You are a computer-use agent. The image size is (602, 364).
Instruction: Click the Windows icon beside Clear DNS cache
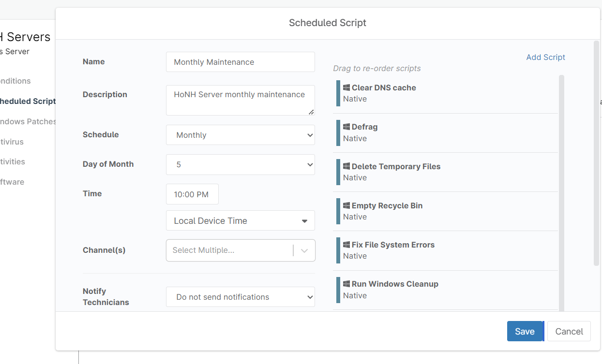tap(347, 87)
